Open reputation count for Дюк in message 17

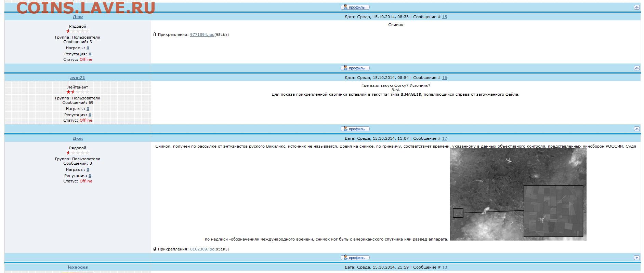point(90,176)
